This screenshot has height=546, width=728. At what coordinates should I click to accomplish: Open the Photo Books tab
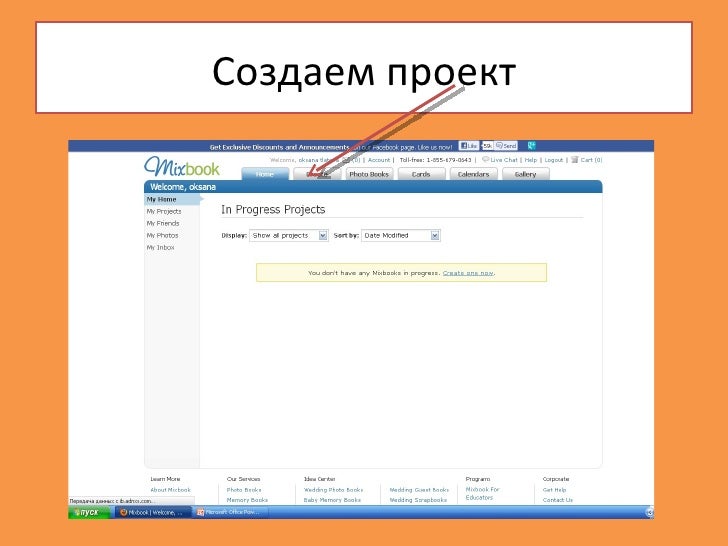click(x=369, y=174)
